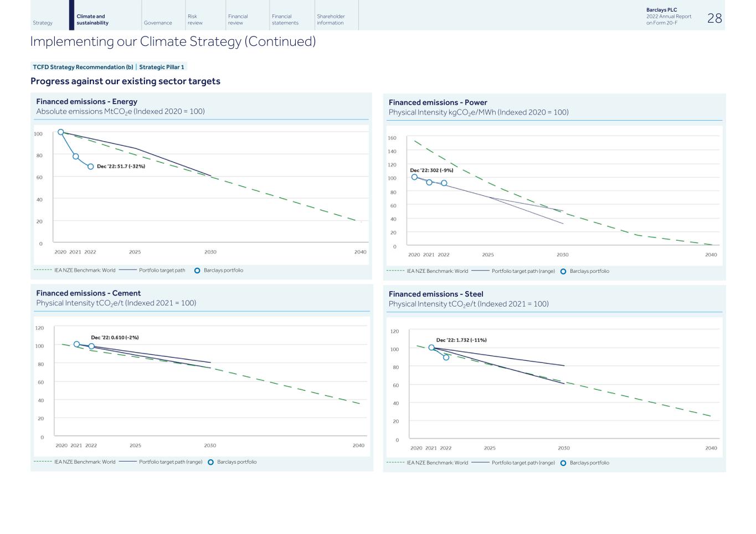Go to the Governance tab
756x534 pixels.
[158, 23]
